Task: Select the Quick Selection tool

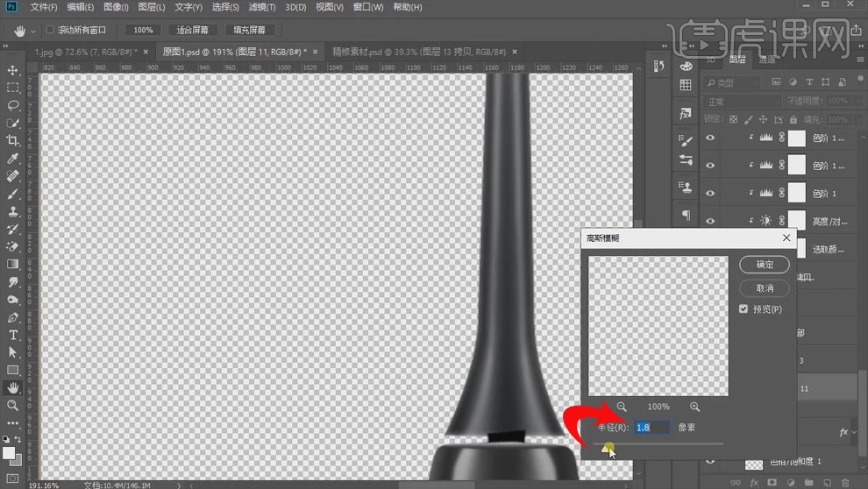Action: pyautogui.click(x=13, y=124)
